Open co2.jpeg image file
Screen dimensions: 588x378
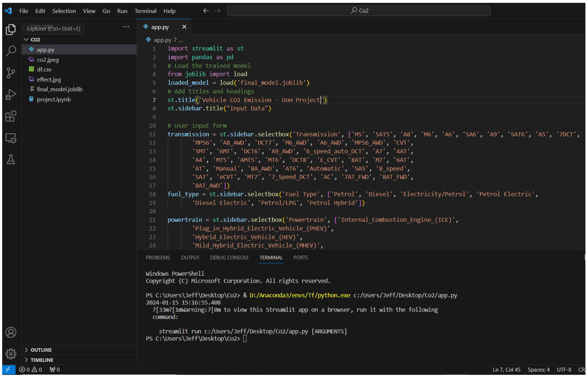pyautogui.click(x=48, y=60)
